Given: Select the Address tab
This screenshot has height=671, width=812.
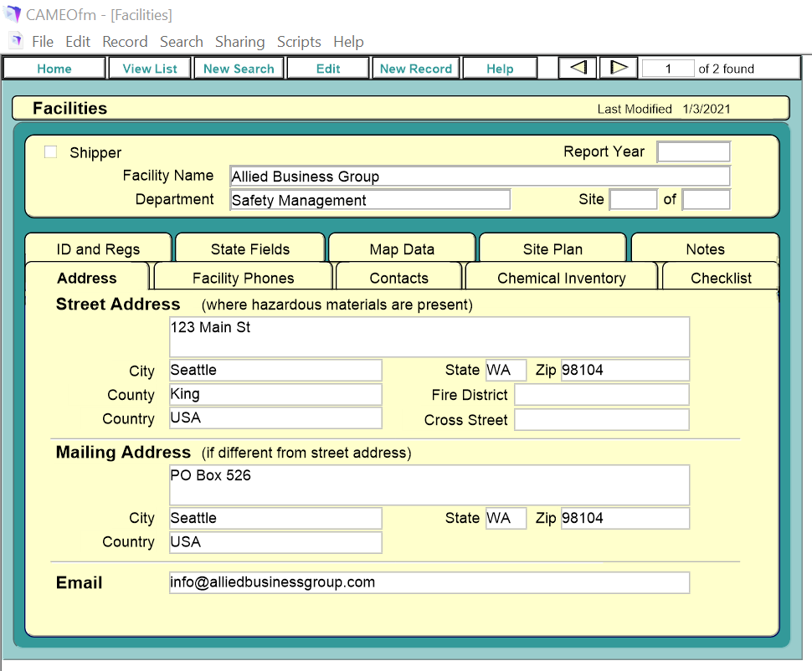Looking at the screenshot, I should pyautogui.click(x=87, y=278).
